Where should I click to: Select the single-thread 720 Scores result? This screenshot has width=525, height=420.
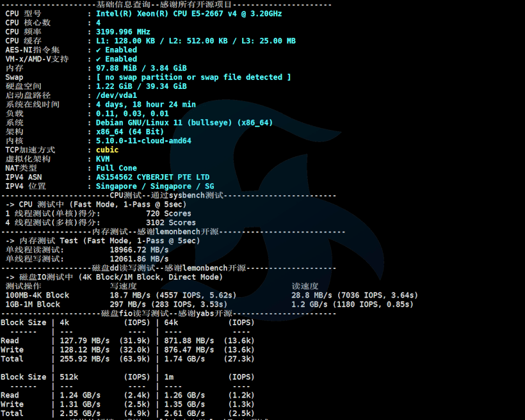168,213
